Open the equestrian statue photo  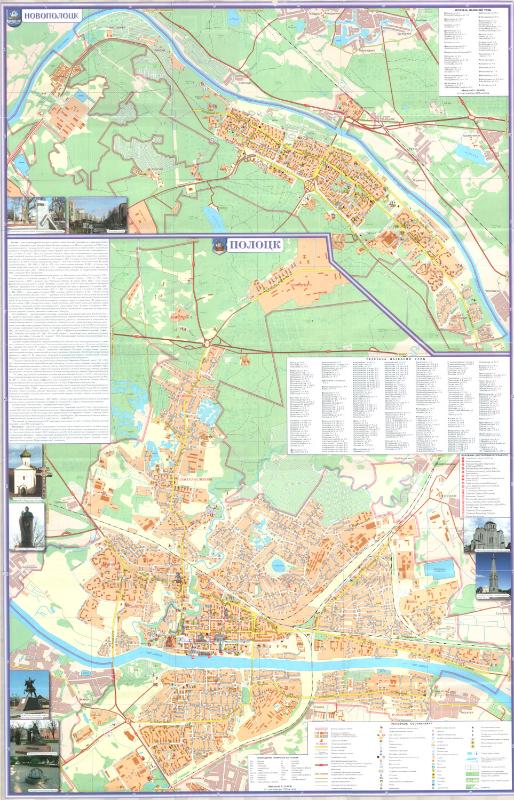tap(30, 693)
